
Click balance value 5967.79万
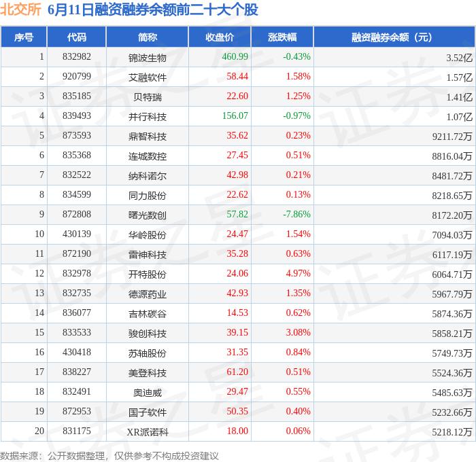pyautogui.click(x=452, y=294)
